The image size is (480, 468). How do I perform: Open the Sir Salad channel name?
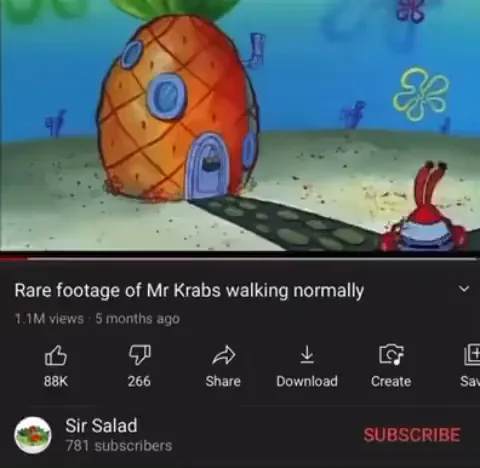tap(101, 426)
